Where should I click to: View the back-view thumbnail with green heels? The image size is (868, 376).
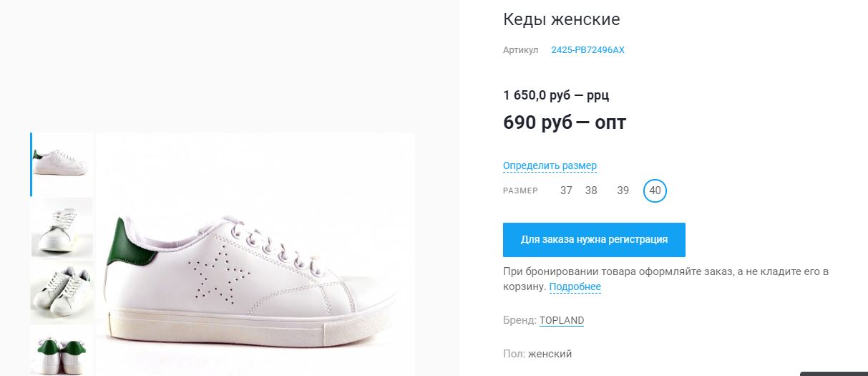(62, 351)
